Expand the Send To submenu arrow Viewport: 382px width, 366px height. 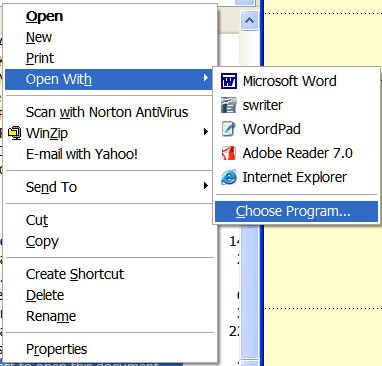click(206, 186)
